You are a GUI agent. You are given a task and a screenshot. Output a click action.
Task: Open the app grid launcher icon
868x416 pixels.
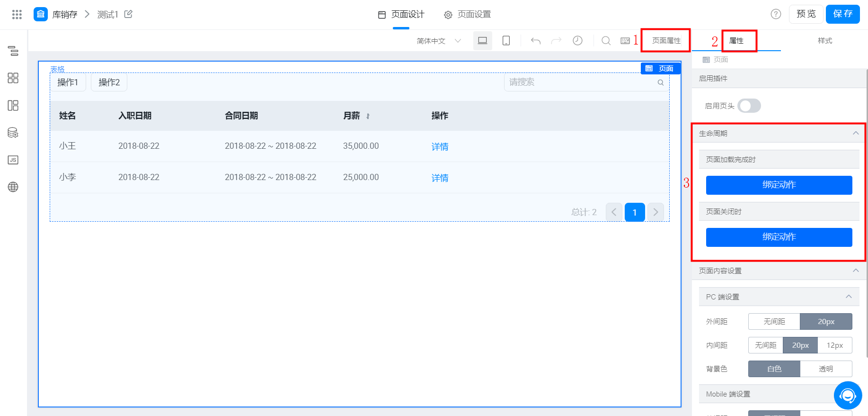[17, 14]
